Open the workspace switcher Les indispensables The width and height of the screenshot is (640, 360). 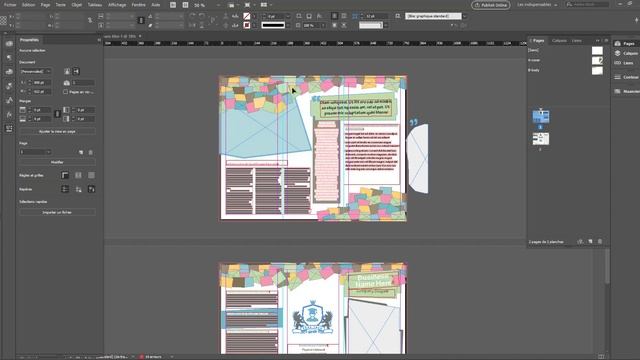click(537, 5)
